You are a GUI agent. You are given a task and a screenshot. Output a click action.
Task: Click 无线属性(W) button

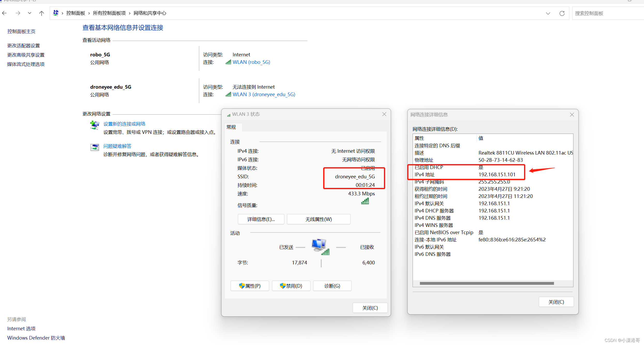(319, 219)
